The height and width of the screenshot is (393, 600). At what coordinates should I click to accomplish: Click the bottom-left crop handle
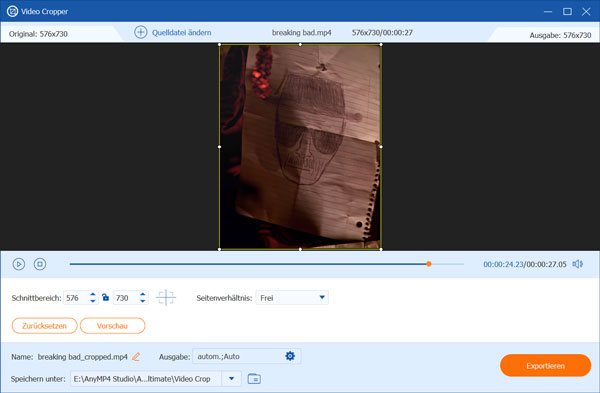pos(219,249)
